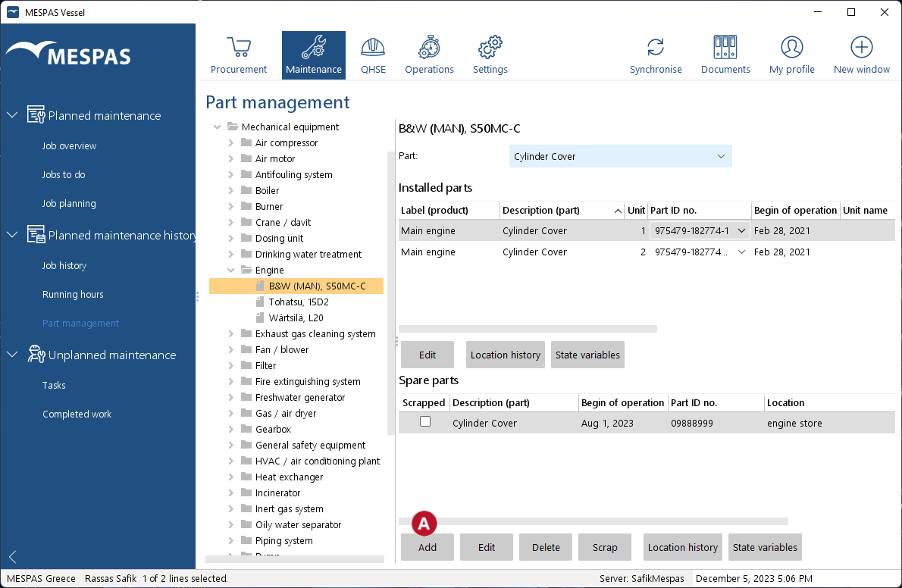902x588 pixels.
Task: Click the Boiler folder icon
Action: pos(246,190)
